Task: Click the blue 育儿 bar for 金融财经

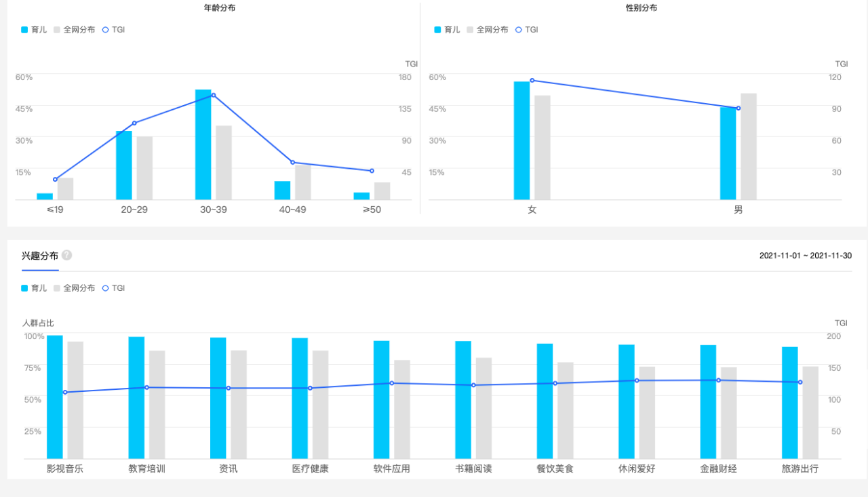Action: click(x=709, y=402)
